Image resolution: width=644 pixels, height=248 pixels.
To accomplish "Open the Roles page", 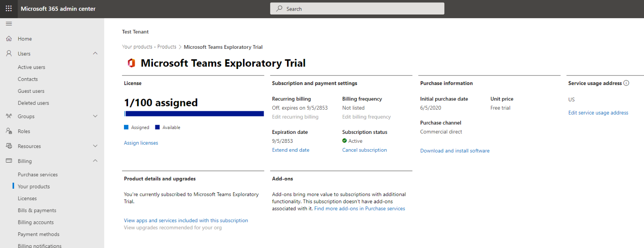I will [24, 131].
